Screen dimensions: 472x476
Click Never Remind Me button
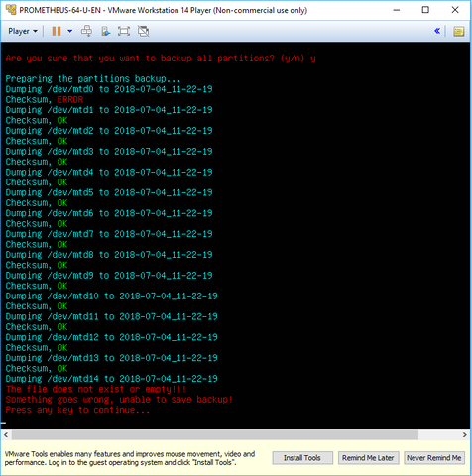tap(434, 458)
